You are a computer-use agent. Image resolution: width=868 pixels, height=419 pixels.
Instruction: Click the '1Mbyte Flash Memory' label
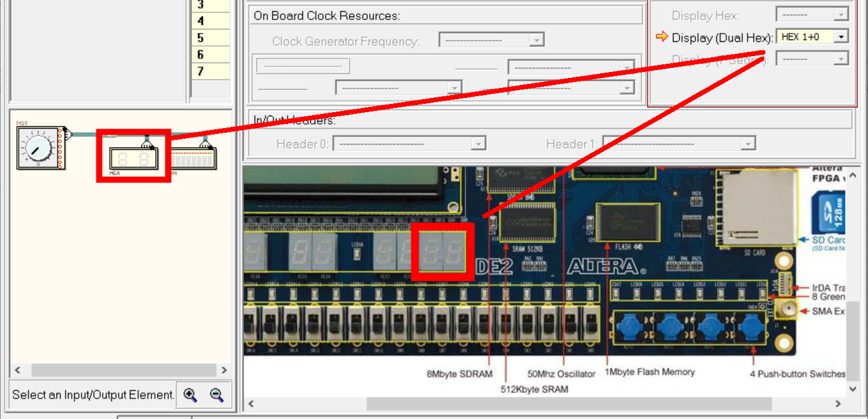click(650, 372)
